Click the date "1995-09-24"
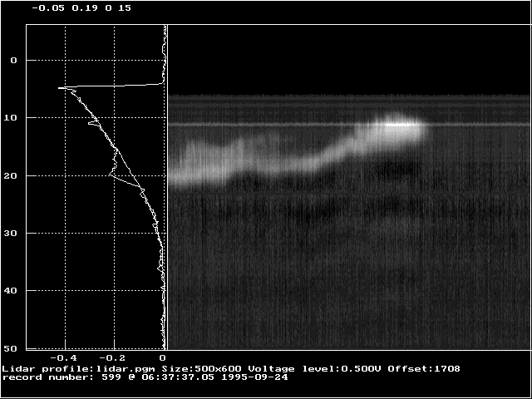Image resolution: width=532 pixels, height=399 pixels. pos(255,377)
